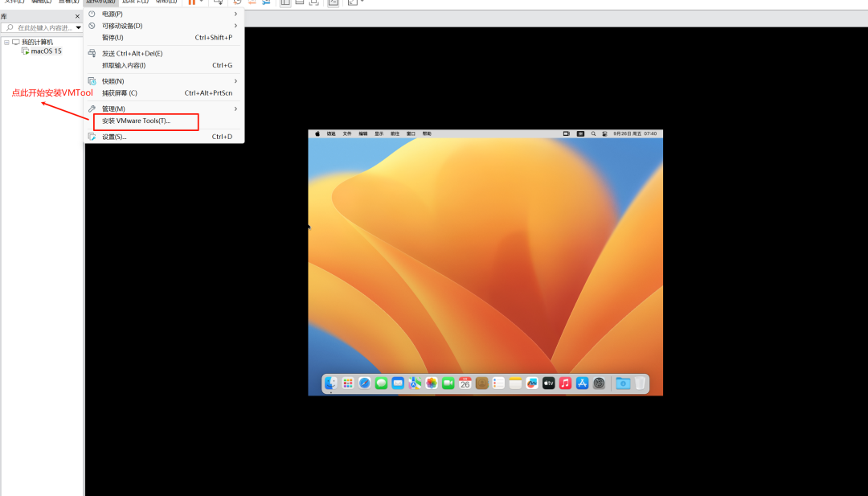868x496 pixels.
Task: Open Spotlight search in guest menu bar
Action: point(593,133)
